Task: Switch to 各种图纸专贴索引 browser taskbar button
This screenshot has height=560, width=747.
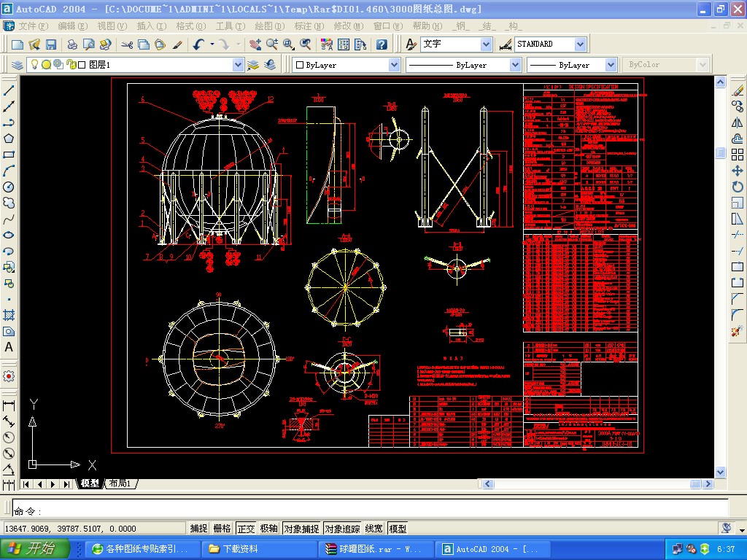Action: [x=141, y=549]
